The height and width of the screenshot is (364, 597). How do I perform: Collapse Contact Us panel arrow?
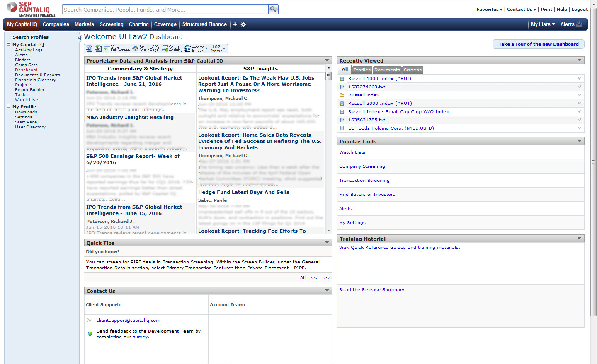point(327,290)
